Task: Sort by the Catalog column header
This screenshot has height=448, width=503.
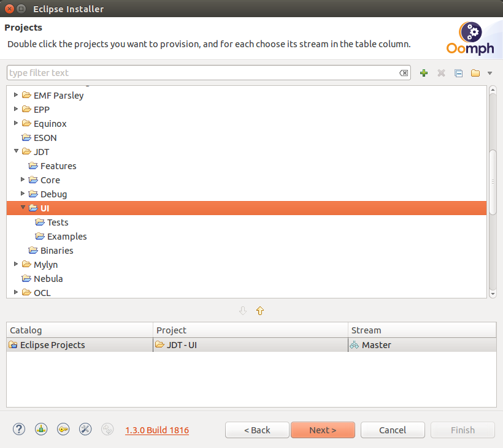Action: pyautogui.click(x=80, y=330)
